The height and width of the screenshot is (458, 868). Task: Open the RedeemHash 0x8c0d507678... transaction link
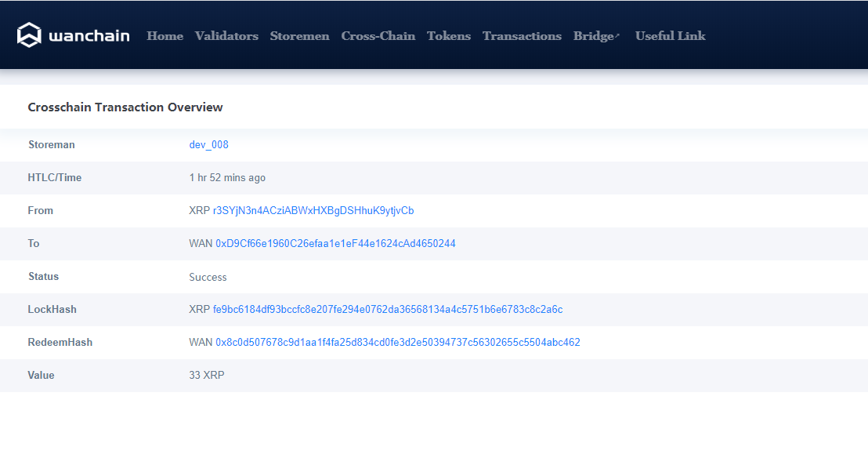[x=398, y=343]
